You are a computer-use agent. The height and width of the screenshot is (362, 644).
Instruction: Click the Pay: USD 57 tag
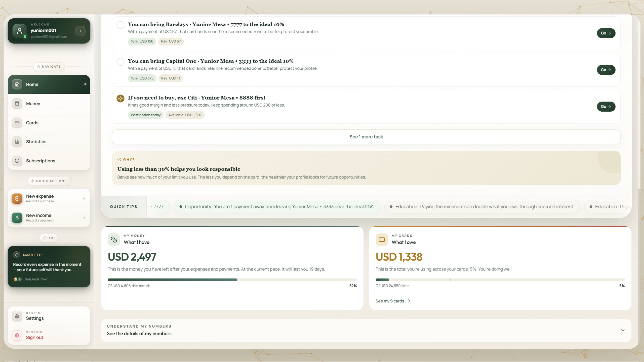click(171, 41)
